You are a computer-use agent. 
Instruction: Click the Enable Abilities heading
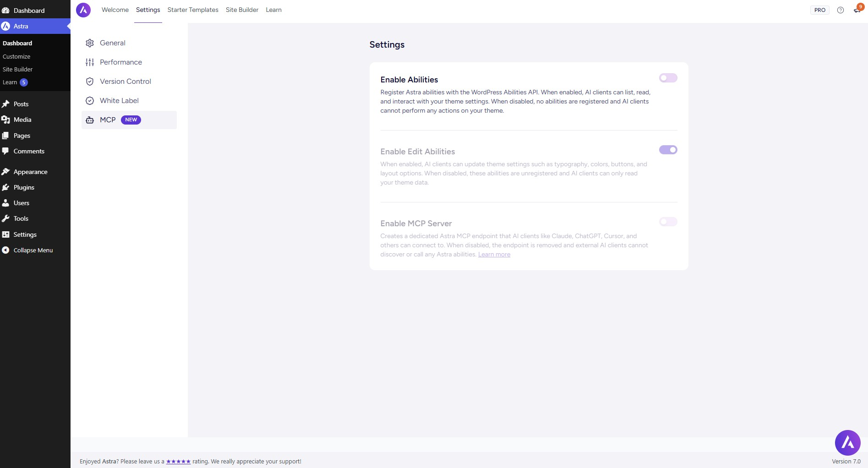point(409,80)
